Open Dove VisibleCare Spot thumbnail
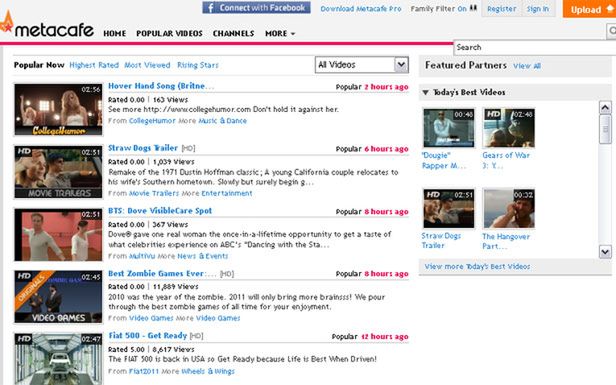616x385 pixels. (x=58, y=235)
